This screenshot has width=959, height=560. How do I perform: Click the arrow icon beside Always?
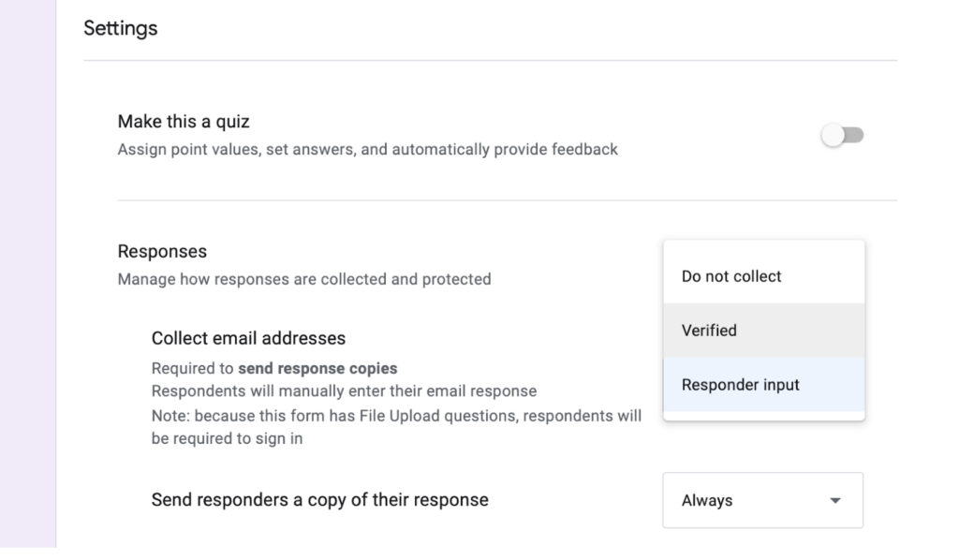(835, 501)
